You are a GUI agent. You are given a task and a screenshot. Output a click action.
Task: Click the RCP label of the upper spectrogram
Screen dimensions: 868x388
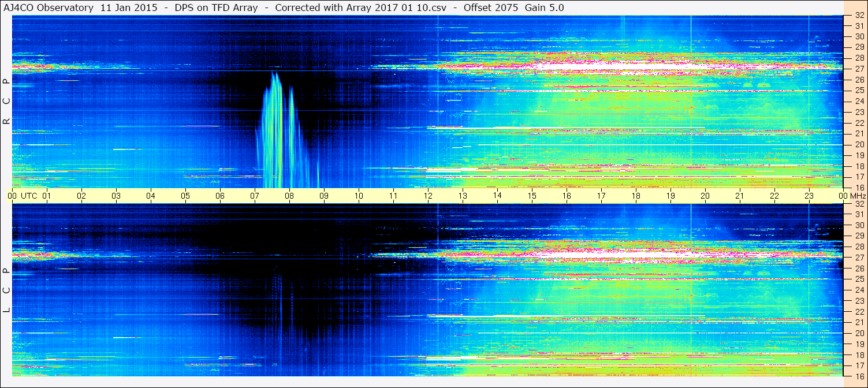(x=6, y=101)
